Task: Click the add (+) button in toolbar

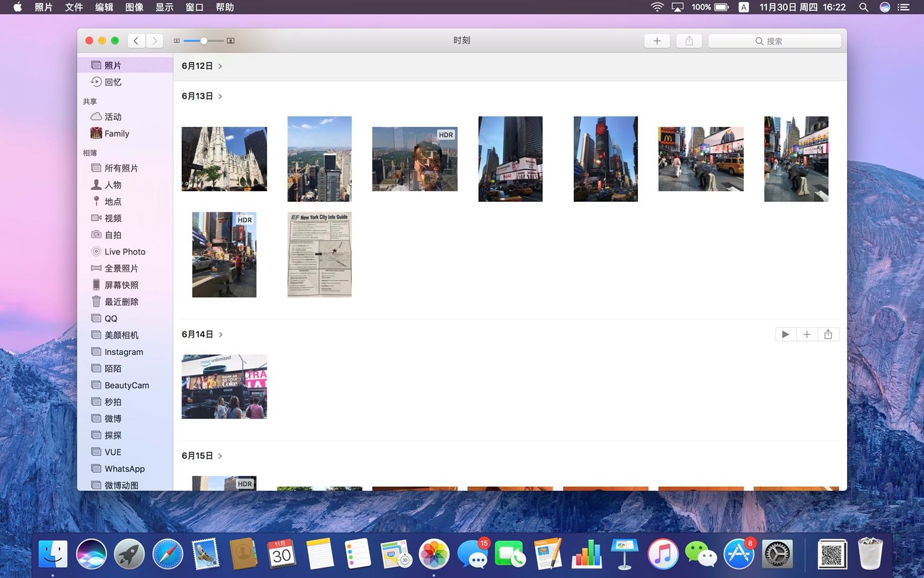Action: click(x=657, y=41)
